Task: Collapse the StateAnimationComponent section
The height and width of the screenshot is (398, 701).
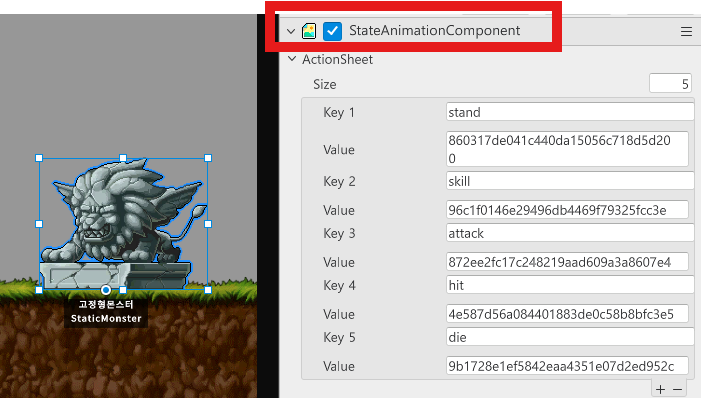Action: (291, 31)
